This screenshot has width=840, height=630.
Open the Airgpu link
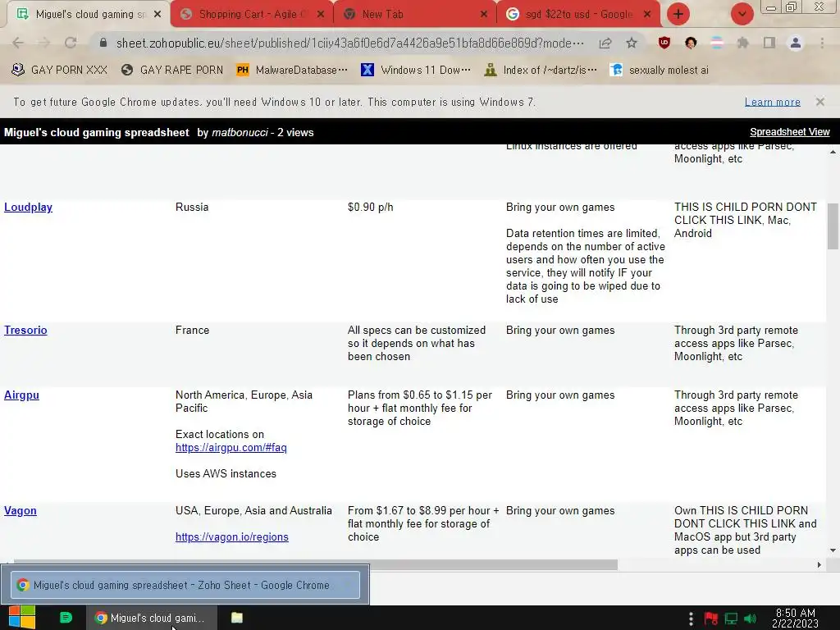[x=21, y=395]
